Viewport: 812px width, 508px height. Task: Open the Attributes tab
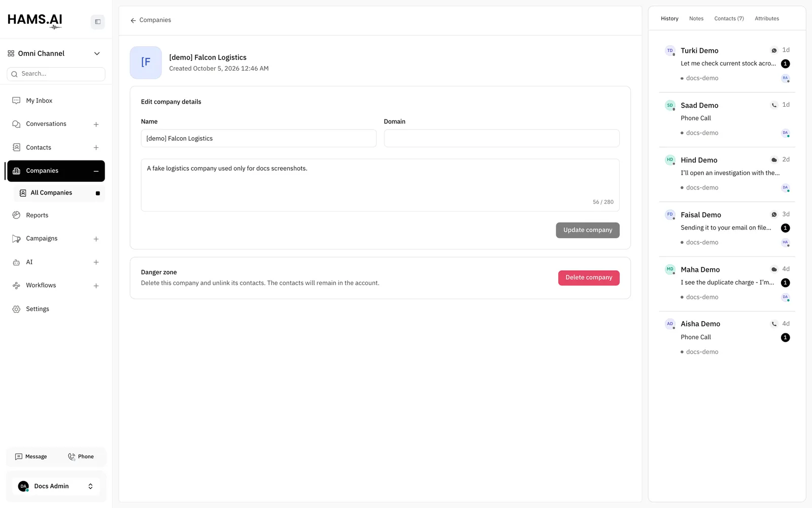coord(767,19)
